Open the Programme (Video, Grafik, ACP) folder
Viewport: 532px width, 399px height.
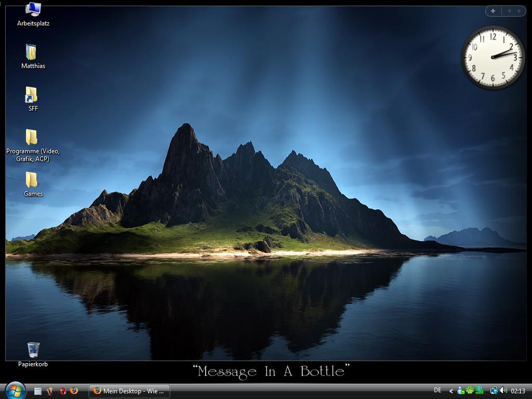click(x=31, y=138)
